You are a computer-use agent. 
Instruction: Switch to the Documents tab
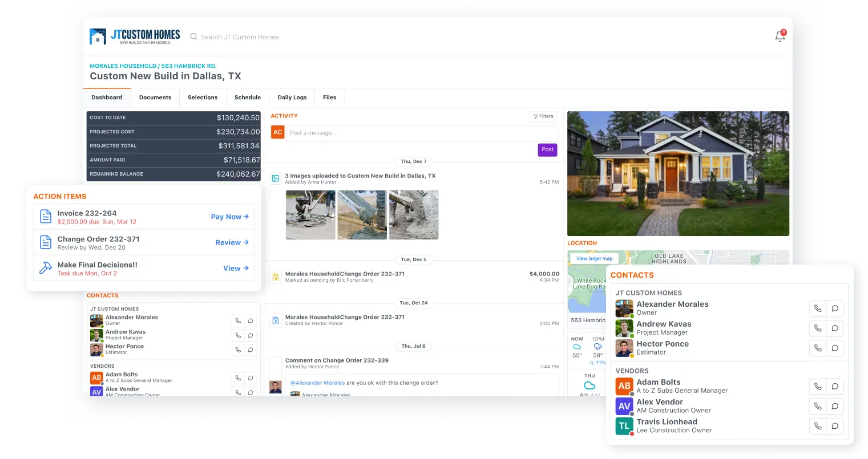[155, 98]
